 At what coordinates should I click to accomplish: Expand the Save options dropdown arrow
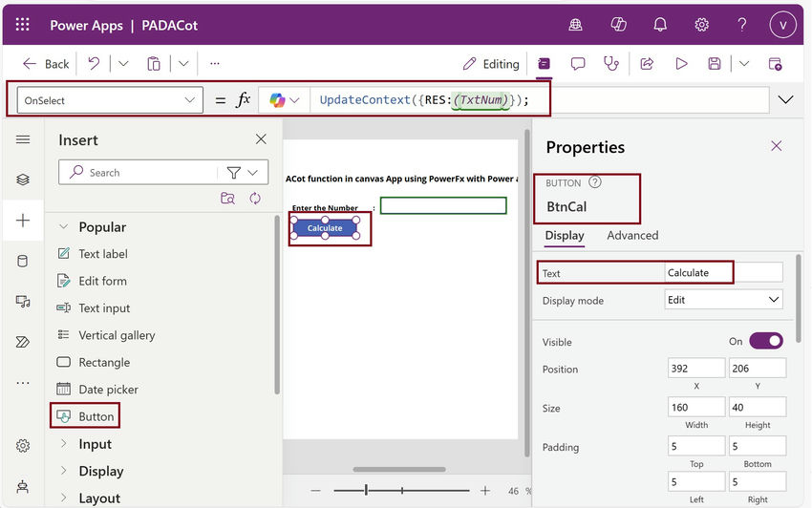tap(744, 64)
